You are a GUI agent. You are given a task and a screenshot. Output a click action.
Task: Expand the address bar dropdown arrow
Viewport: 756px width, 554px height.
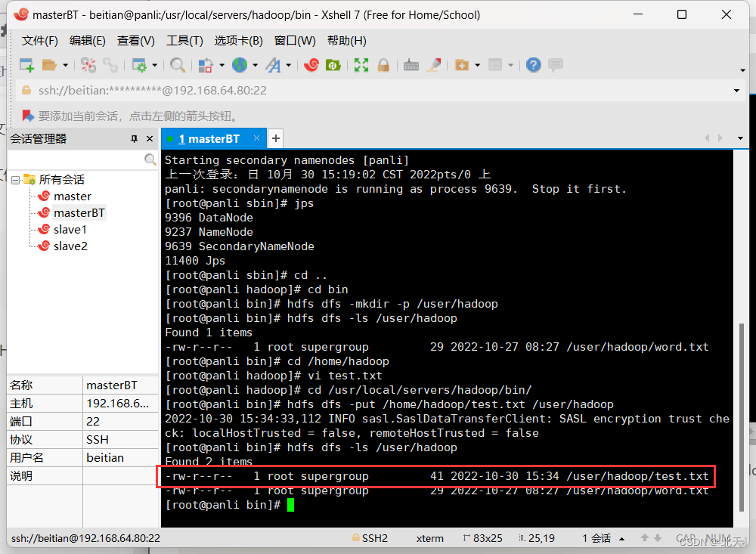pyautogui.click(x=736, y=91)
